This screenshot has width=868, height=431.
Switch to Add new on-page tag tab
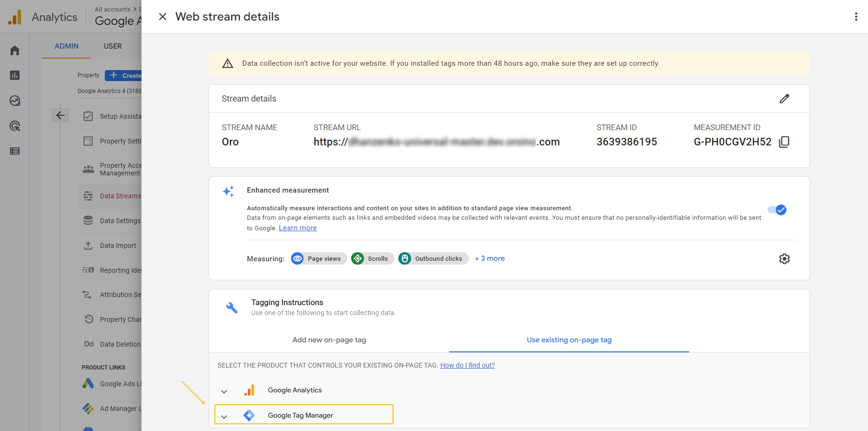click(x=329, y=340)
